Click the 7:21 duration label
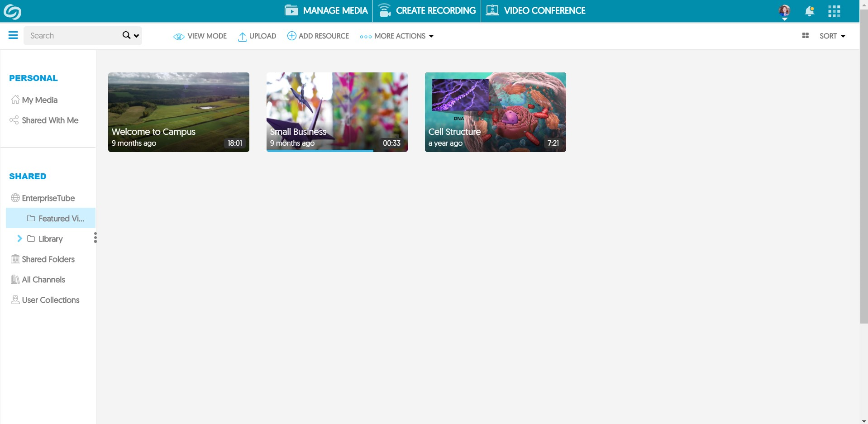 pyautogui.click(x=553, y=143)
